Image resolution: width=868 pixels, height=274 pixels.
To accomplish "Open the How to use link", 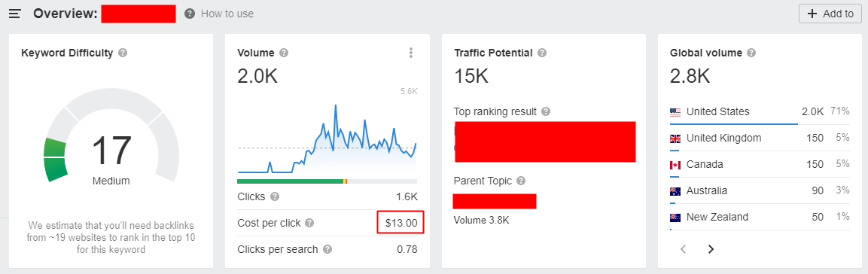I will point(227,14).
